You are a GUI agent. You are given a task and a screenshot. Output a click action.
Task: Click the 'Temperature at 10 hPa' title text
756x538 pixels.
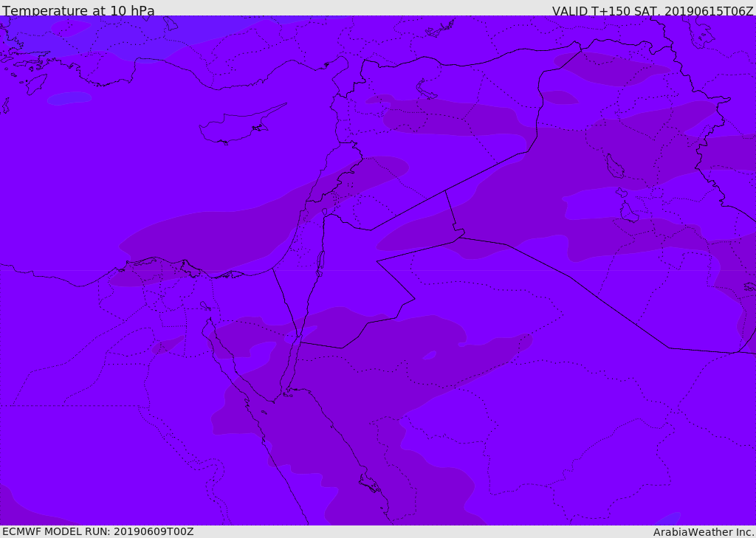coord(78,10)
